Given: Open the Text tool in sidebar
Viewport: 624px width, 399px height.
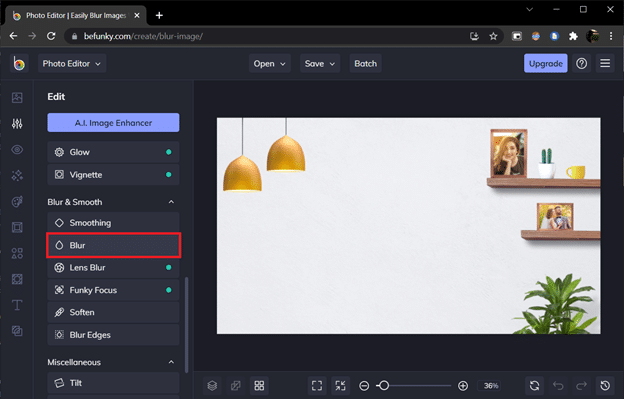Looking at the screenshot, I should 17,305.
